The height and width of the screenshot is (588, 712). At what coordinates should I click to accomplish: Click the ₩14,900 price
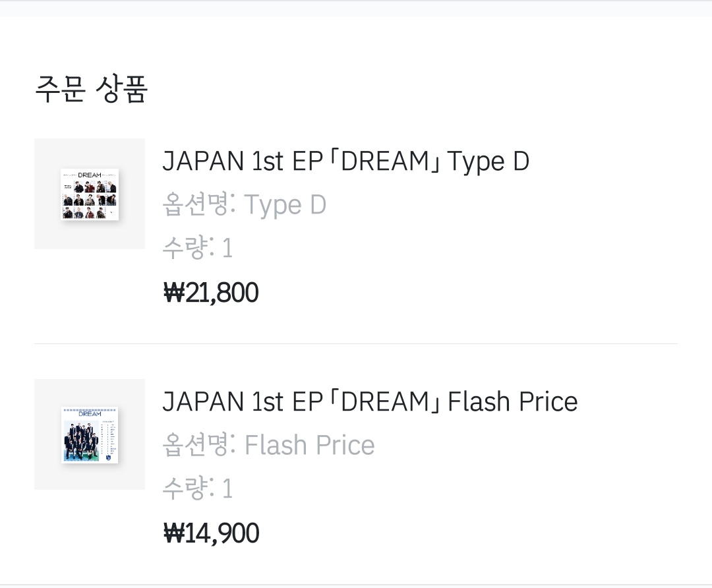click(211, 533)
